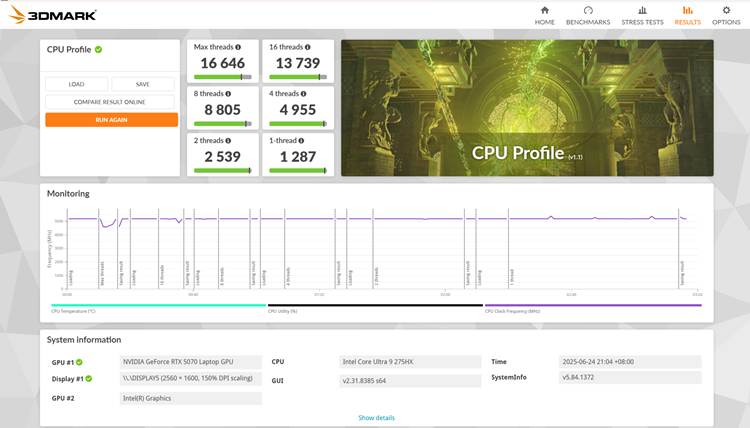This screenshot has width=750, height=428.
Task: Open the Results bar chart icon
Action: [x=687, y=10]
